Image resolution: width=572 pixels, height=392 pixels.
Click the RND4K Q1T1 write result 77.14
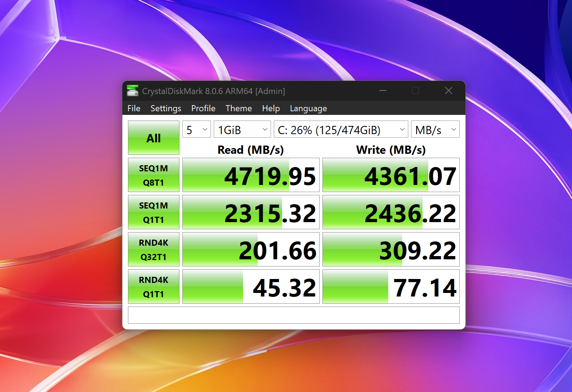click(391, 286)
